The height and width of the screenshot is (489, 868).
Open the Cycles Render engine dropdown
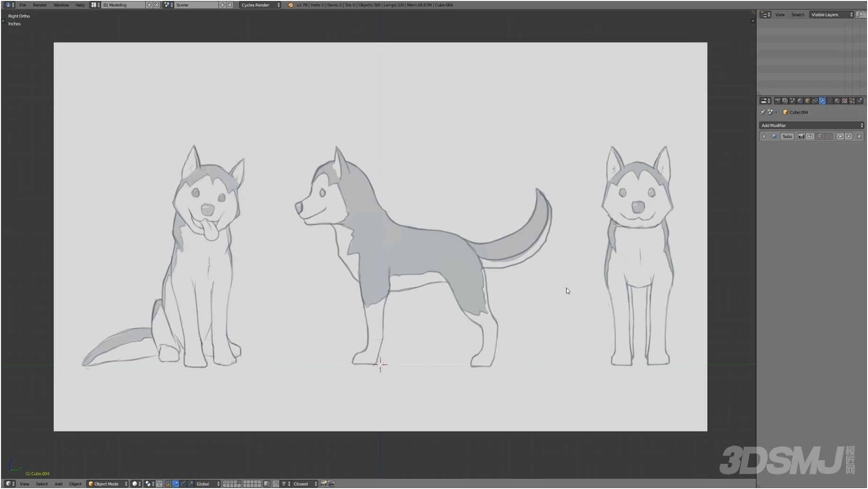(260, 5)
